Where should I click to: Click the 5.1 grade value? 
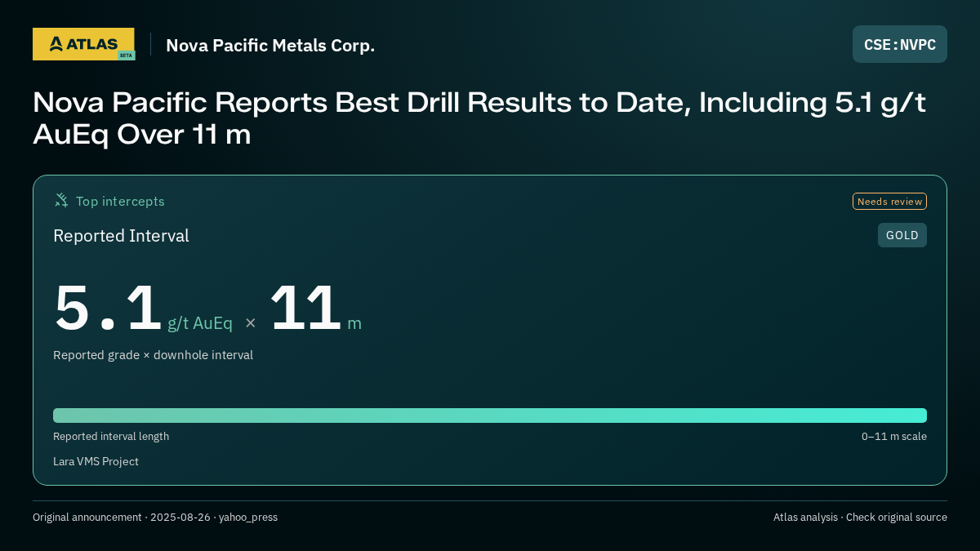pyautogui.click(x=108, y=308)
